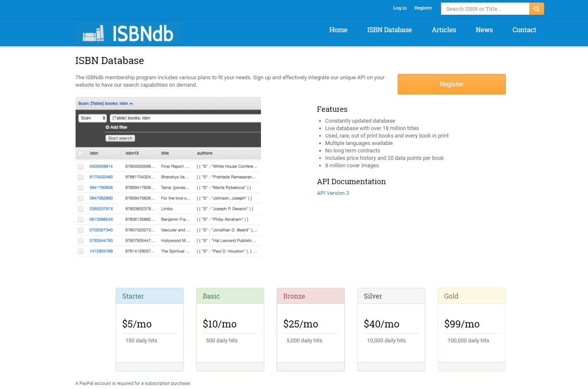Click the '100 daily hits' text
The image size is (588, 389).
(x=141, y=341)
